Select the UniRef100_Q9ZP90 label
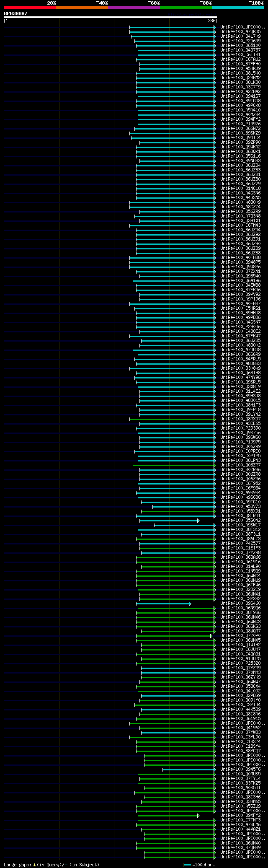 coord(240,142)
